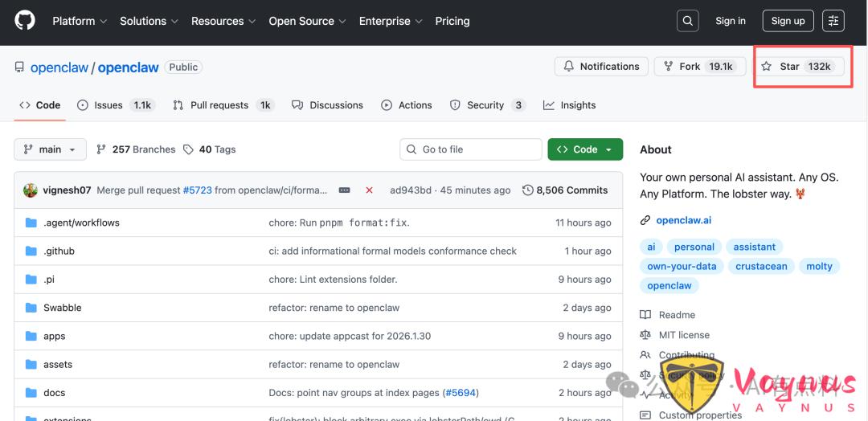Click the failed CI status X icon

(x=369, y=190)
